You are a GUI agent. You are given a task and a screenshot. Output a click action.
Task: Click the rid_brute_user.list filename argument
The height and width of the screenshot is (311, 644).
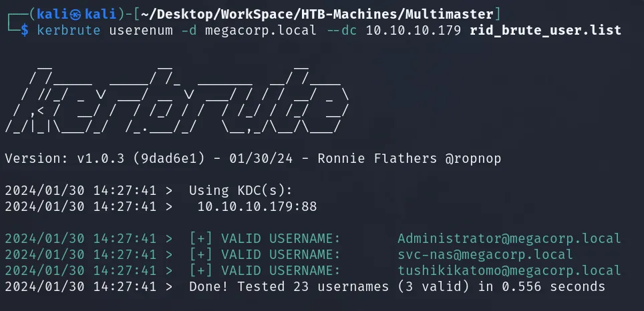pyautogui.click(x=545, y=30)
